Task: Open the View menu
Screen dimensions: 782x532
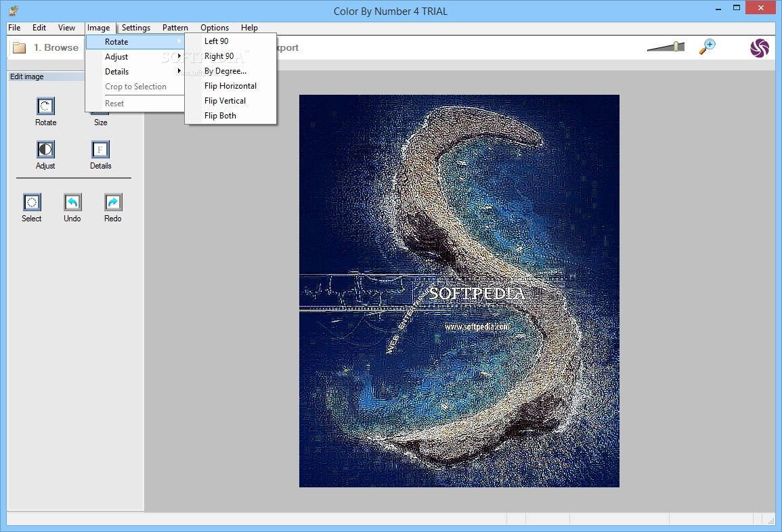Action: 66,28
